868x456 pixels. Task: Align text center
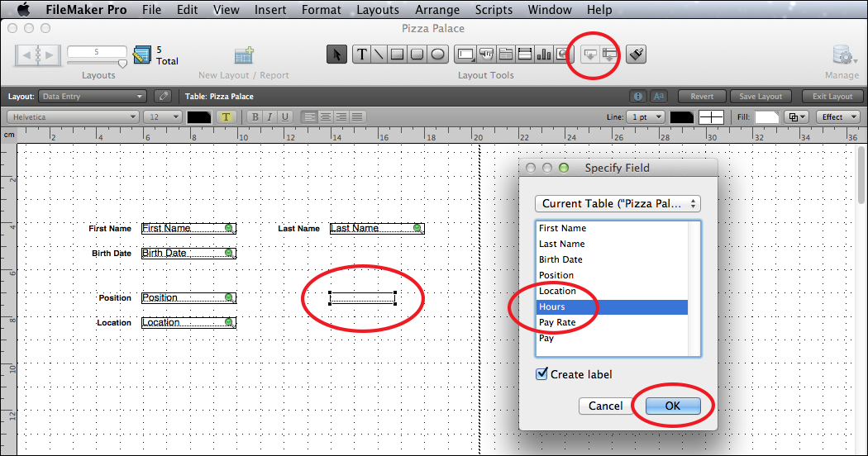point(326,116)
